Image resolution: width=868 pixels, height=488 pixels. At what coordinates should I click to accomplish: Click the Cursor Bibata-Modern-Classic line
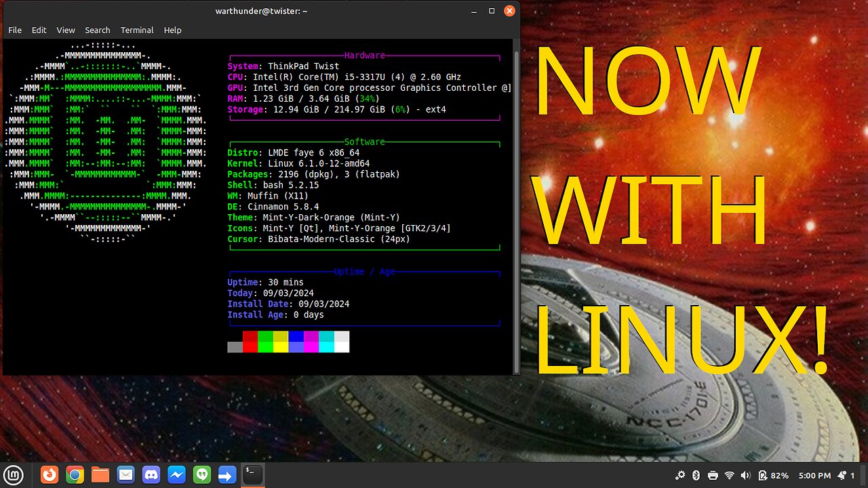click(x=319, y=239)
